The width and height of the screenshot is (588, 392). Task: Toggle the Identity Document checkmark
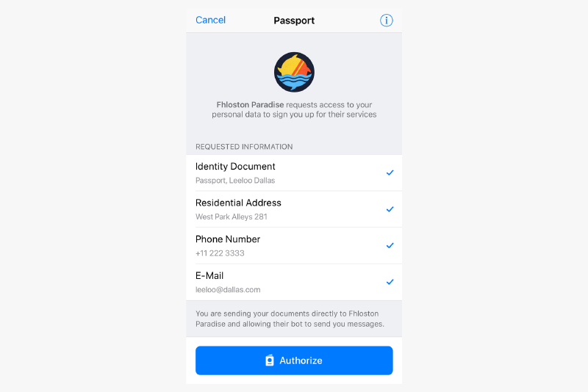point(390,173)
